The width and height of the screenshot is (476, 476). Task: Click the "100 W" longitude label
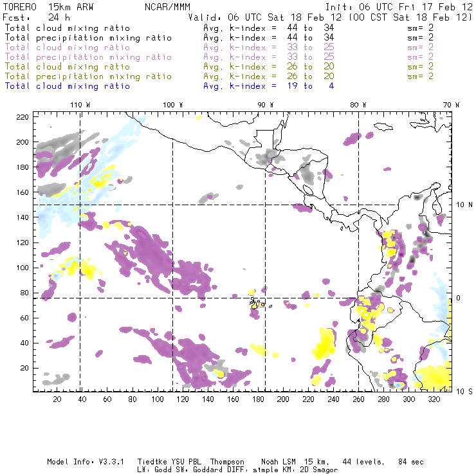click(173, 105)
